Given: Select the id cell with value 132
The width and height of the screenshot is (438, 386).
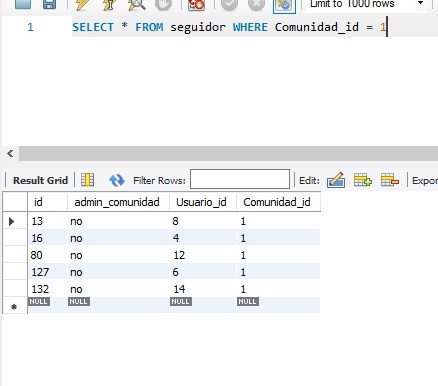Looking at the screenshot, I should (x=47, y=289).
